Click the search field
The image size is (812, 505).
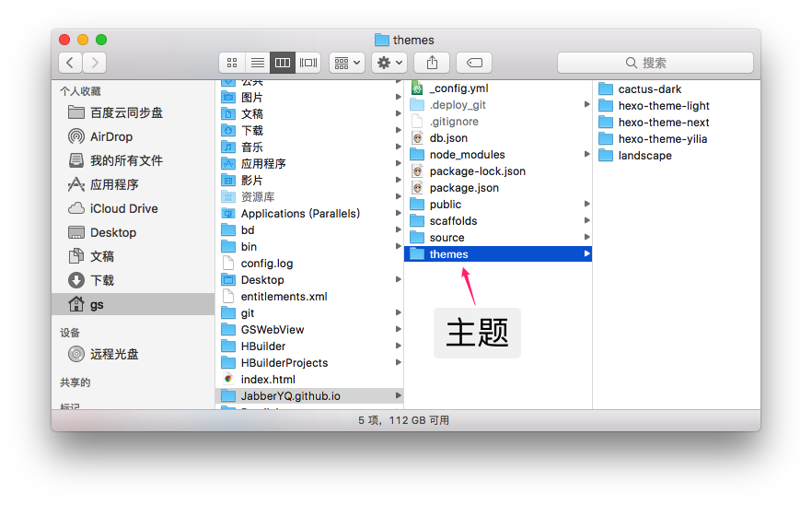pos(655,63)
